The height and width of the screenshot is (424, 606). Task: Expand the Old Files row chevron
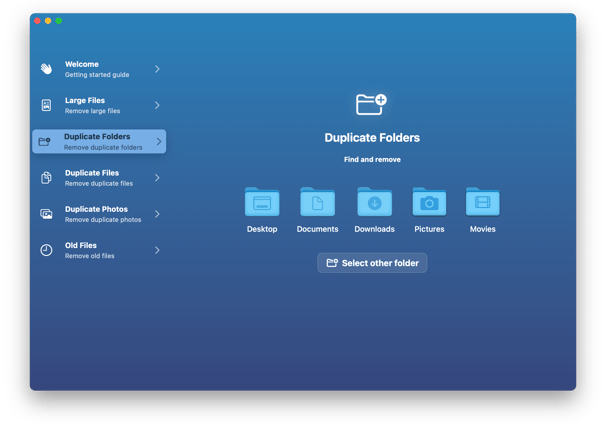[x=157, y=250]
